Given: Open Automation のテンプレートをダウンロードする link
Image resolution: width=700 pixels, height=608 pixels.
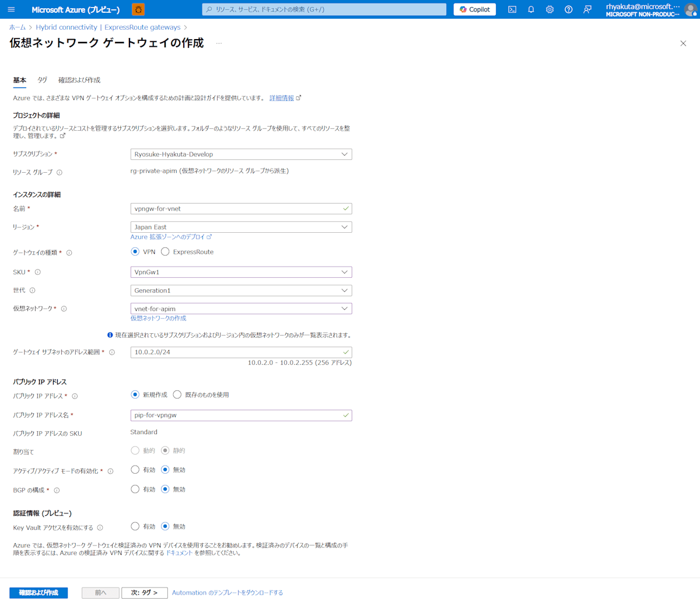Looking at the screenshot, I should (x=228, y=593).
